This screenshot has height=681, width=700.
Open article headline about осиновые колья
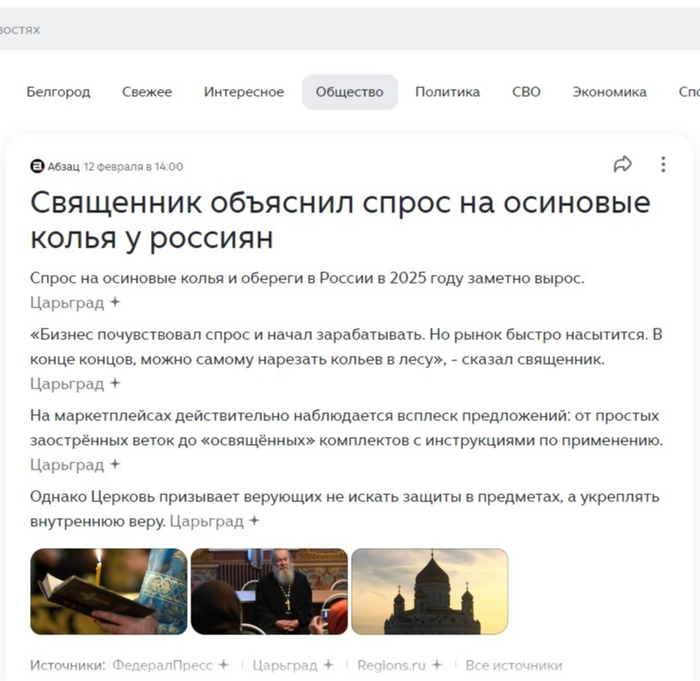pos(340,220)
